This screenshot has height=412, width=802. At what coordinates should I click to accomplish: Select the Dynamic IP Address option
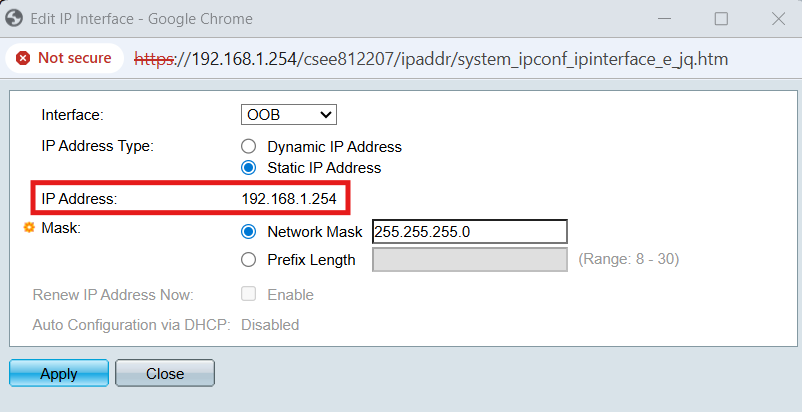pyautogui.click(x=249, y=147)
